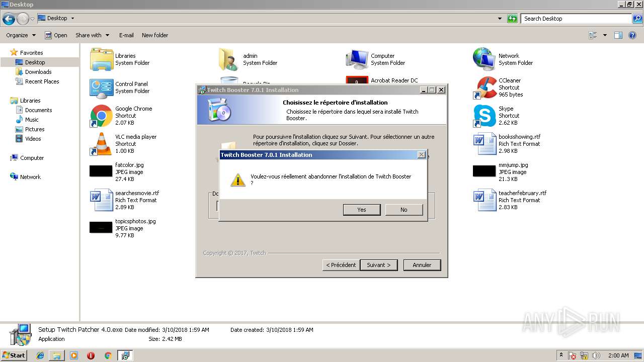Select the Acrobat Reader DC icon

357,80
